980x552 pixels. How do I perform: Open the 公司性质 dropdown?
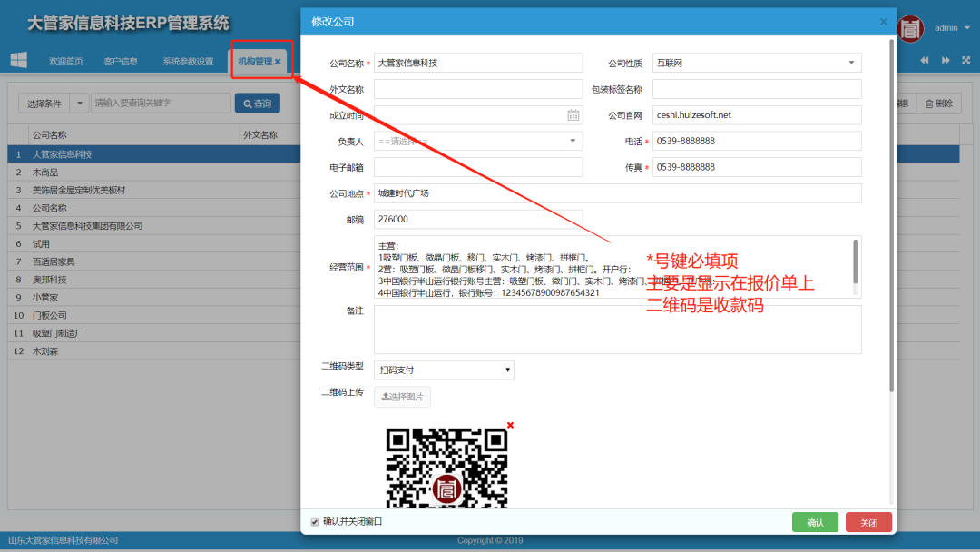pos(756,64)
